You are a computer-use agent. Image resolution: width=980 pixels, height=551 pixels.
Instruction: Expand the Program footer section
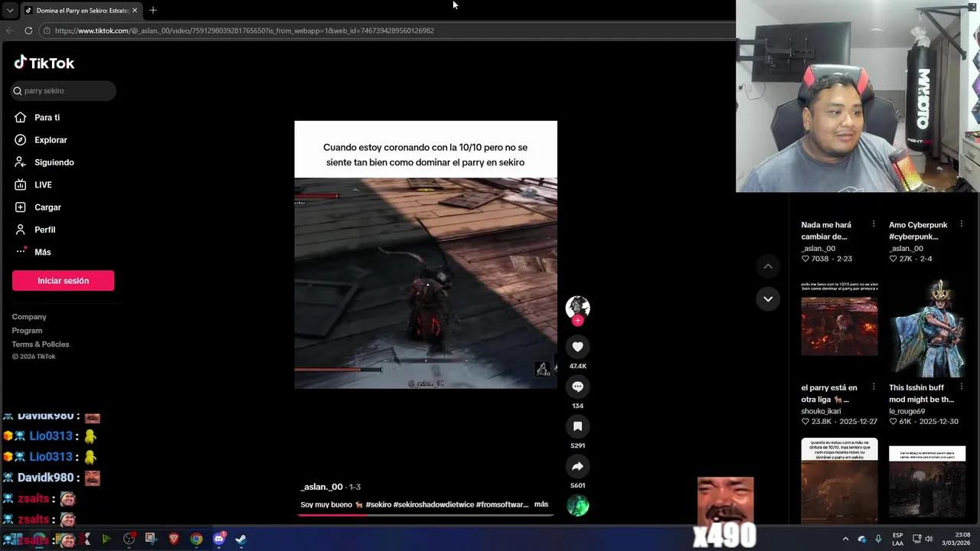(27, 331)
